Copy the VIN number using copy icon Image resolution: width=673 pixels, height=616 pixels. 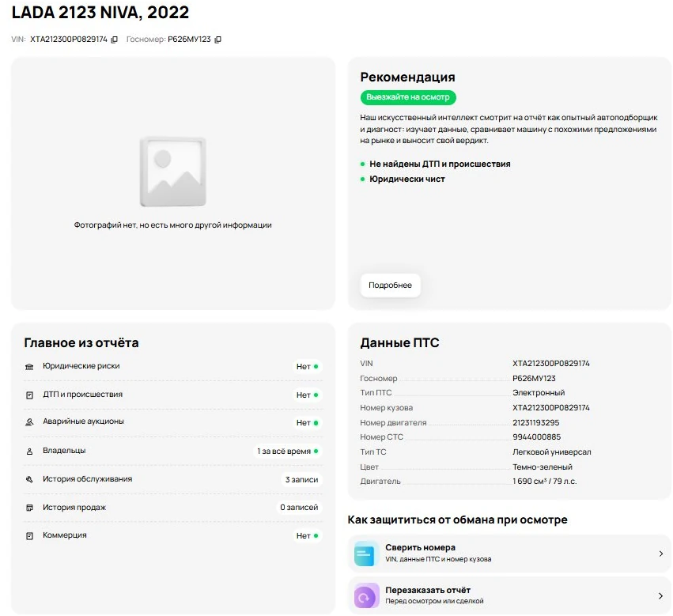(114, 40)
